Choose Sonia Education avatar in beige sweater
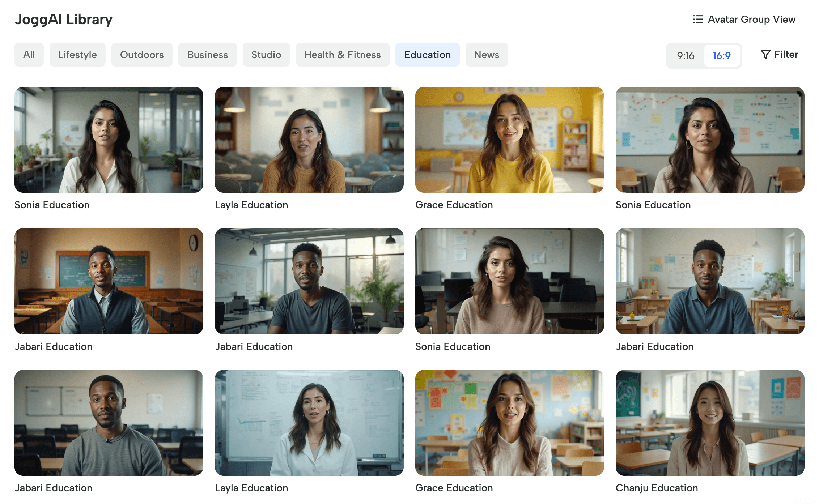The height and width of the screenshot is (504, 819). pos(510,281)
